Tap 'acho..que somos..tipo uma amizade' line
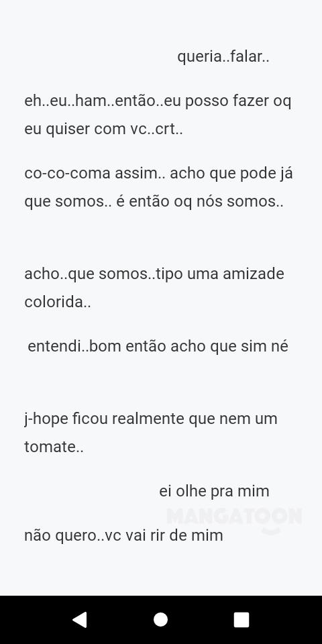Screen dimensions: 322x644 [154, 274]
